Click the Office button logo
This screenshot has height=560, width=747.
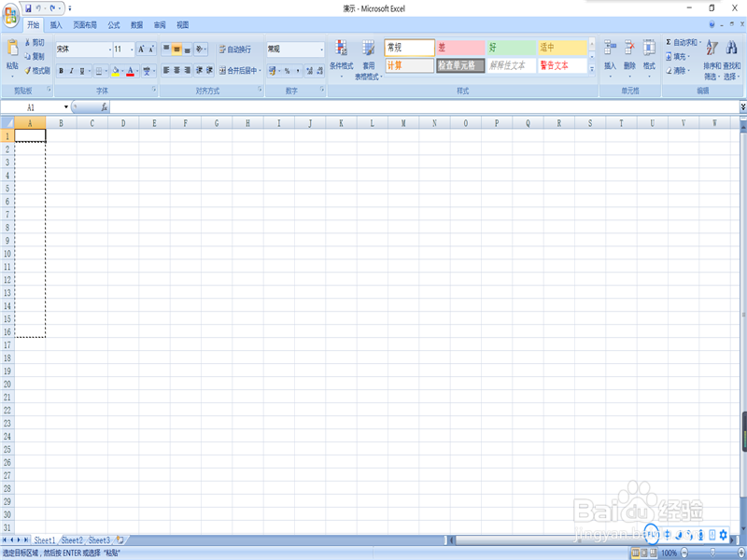coord(10,15)
